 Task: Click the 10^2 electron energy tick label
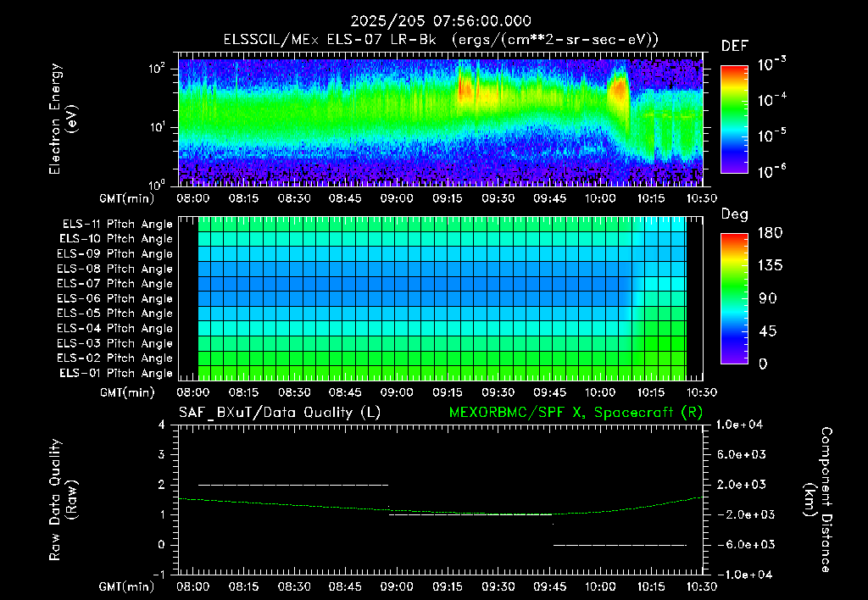click(157, 69)
